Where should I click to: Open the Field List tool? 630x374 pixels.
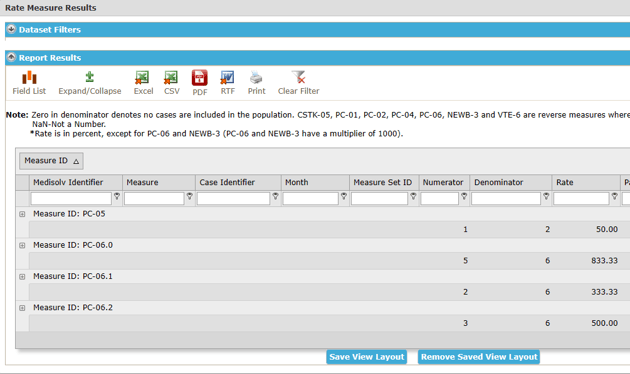pos(29,83)
